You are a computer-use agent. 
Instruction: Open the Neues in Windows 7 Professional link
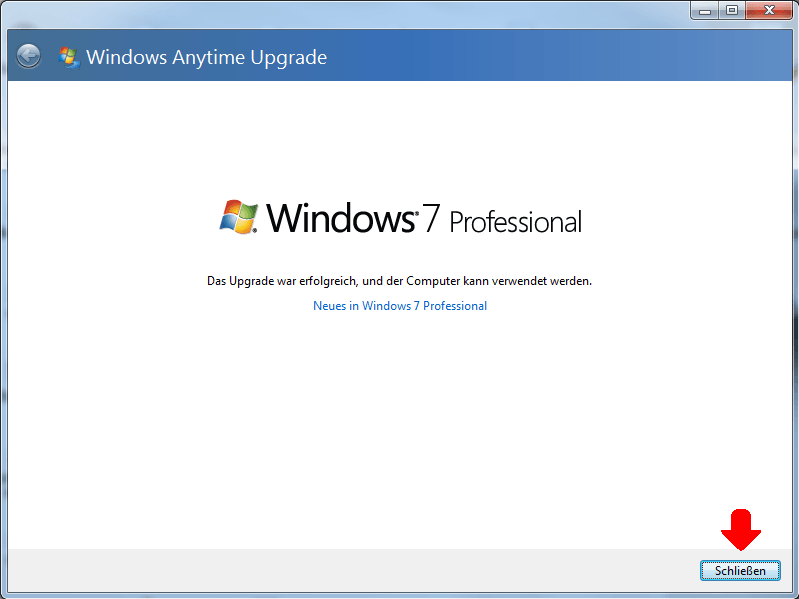click(400, 306)
